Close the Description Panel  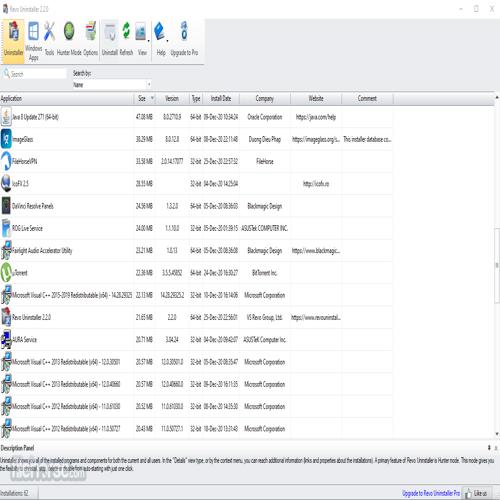tap(496, 448)
